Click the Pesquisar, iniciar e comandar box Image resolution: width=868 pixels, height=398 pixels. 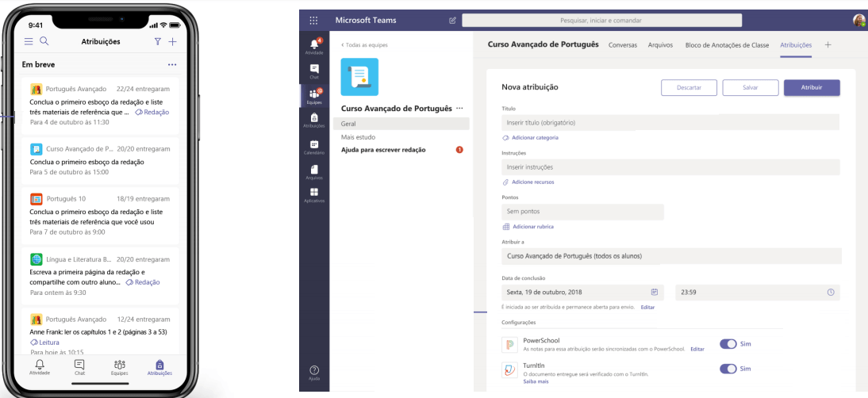coord(601,21)
